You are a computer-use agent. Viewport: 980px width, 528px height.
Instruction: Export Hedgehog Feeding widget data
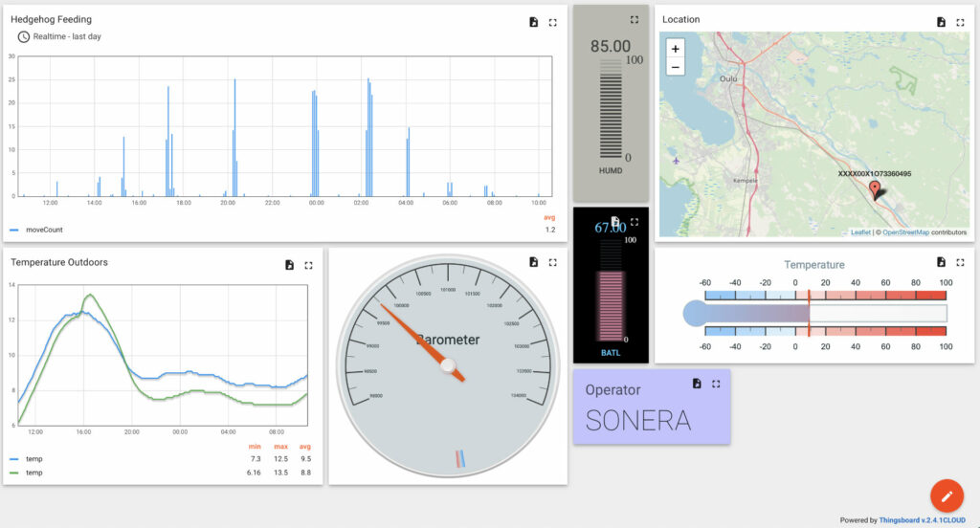(533, 22)
